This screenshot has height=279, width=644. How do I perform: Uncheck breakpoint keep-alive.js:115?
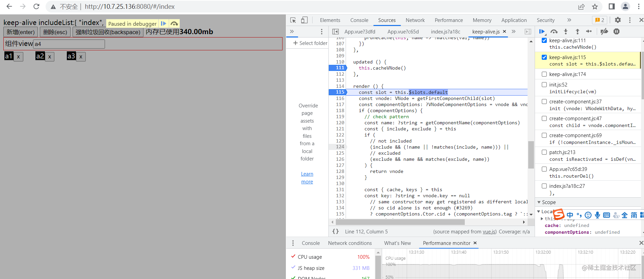pos(544,57)
